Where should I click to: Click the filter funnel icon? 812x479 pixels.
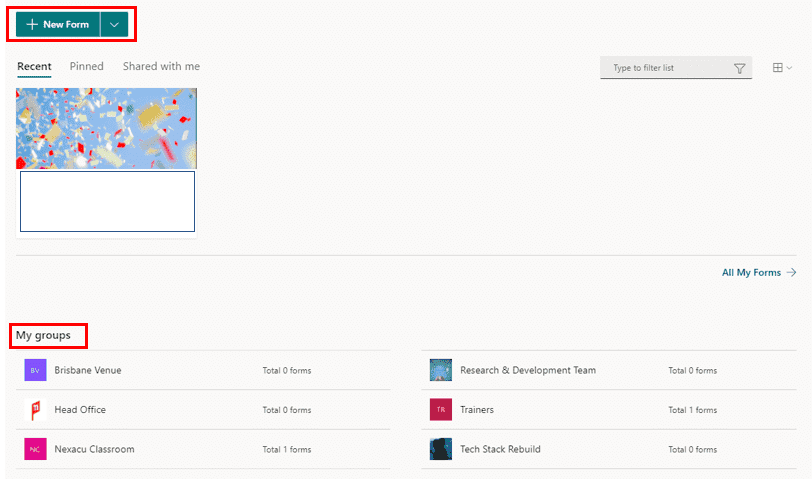pos(740,68)
